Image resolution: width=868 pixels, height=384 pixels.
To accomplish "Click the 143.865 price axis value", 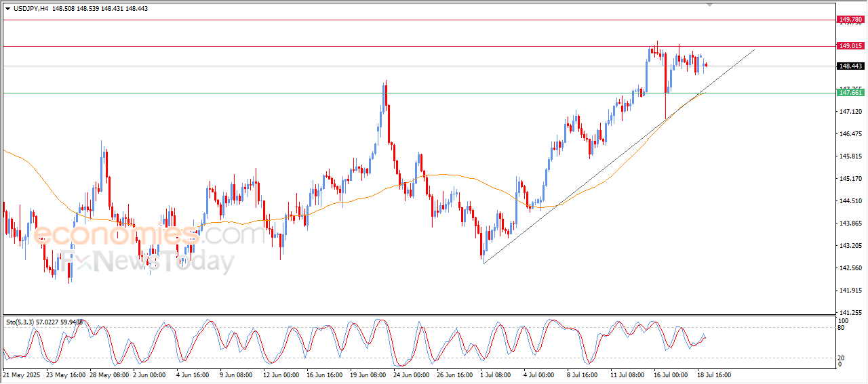I will [x=850, y=223].
